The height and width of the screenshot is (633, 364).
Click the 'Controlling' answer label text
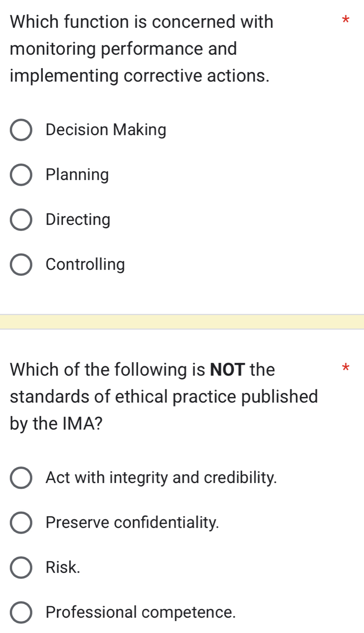(x=85, y=265)
